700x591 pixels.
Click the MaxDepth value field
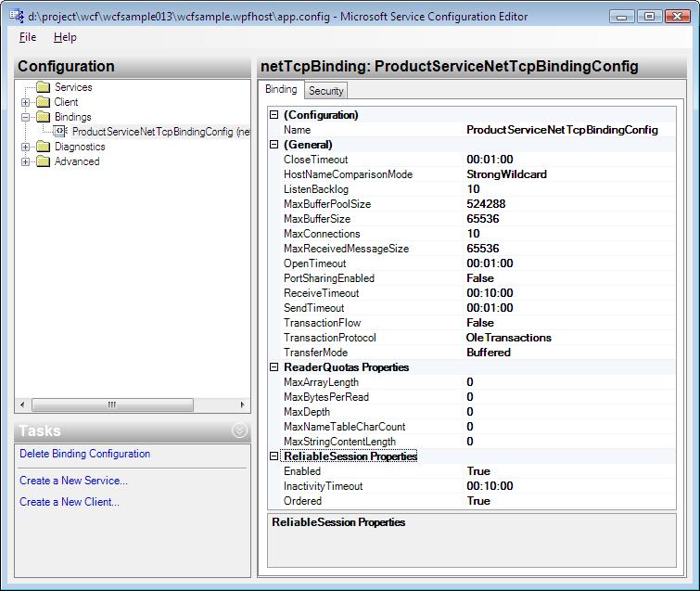click(x=570, y=411)
